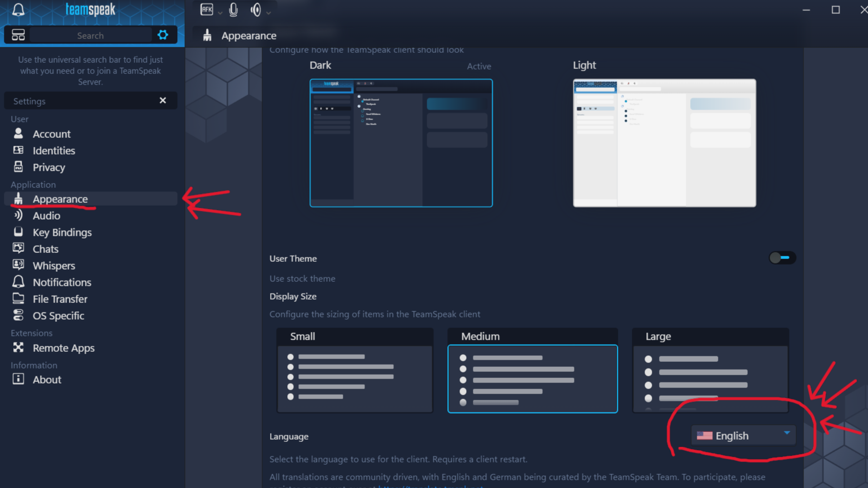Click the Notifications bell sidebar icon

[x=18, y=282]
